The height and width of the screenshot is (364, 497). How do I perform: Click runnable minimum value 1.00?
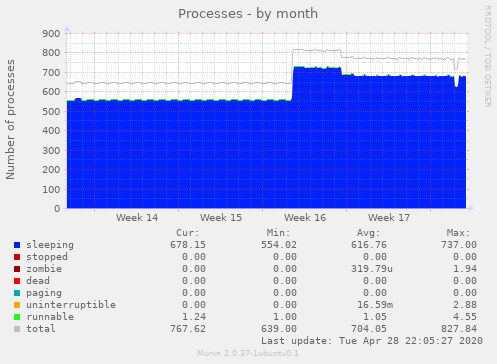point(285,317)
